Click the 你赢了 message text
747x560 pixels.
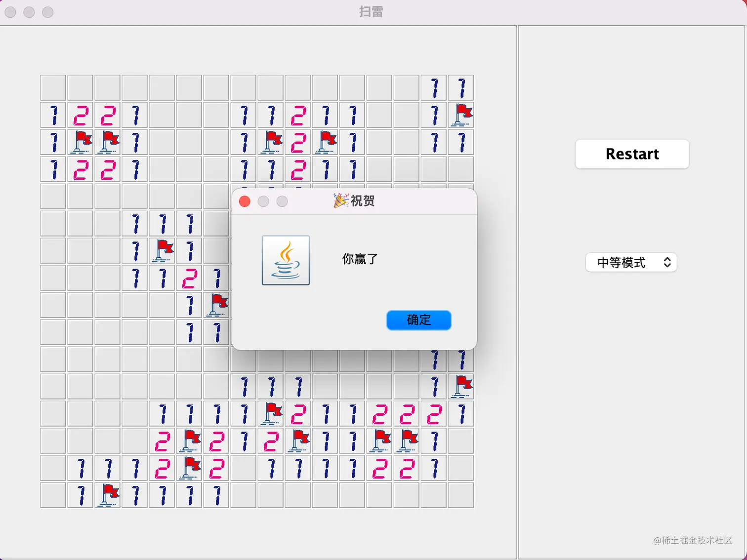click(x=360, y=259)
